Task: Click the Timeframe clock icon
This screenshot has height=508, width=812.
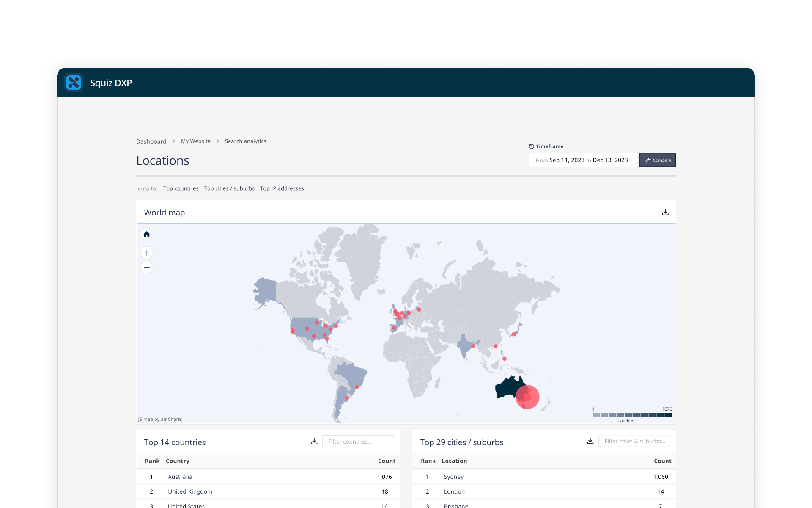Action: pos(532,146)
